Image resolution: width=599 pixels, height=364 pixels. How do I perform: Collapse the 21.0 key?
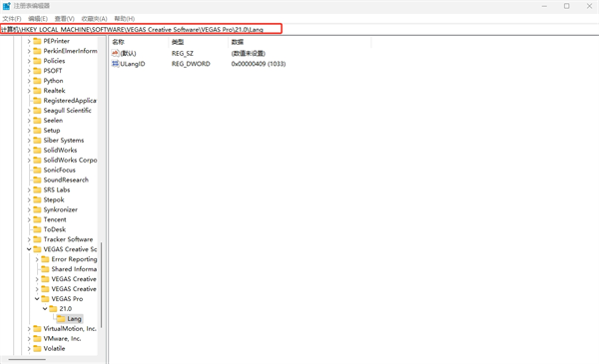click(x=45, y=309)
